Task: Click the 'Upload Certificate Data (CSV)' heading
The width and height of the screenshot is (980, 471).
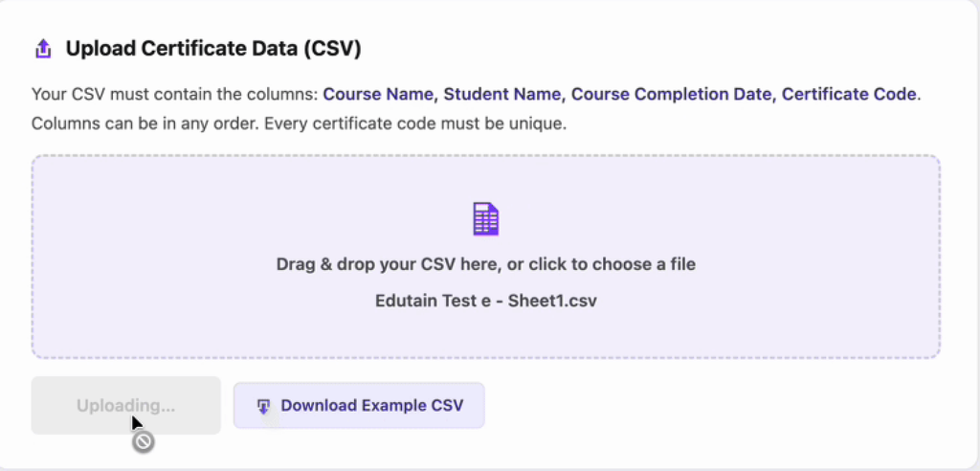Action: tap(213, 49)
